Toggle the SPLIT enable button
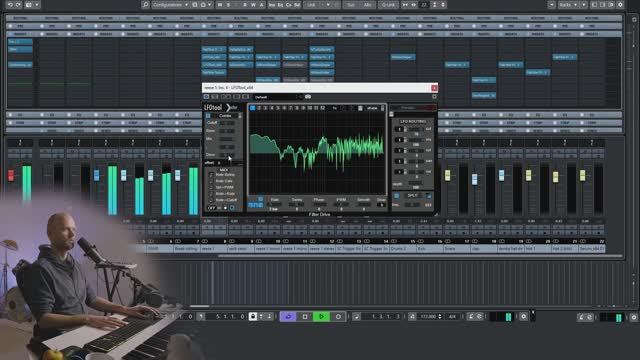 click(396, 196)
